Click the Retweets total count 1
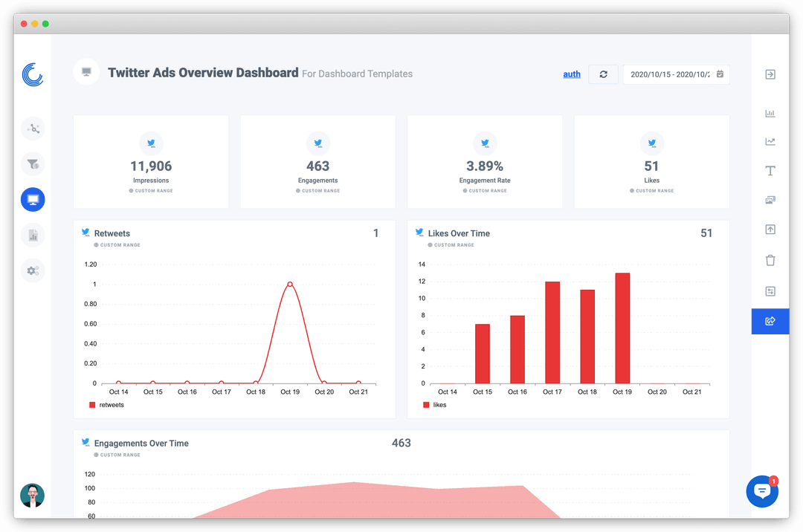 376,233
